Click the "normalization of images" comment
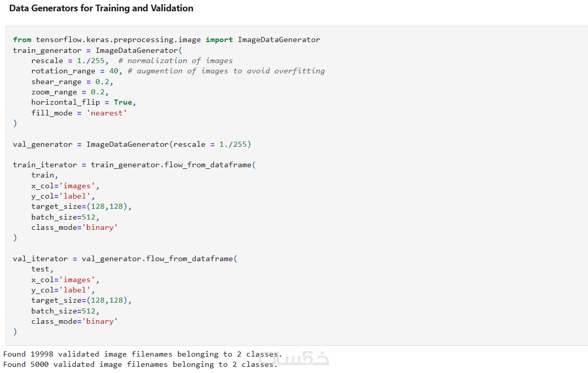 point(180,61)
